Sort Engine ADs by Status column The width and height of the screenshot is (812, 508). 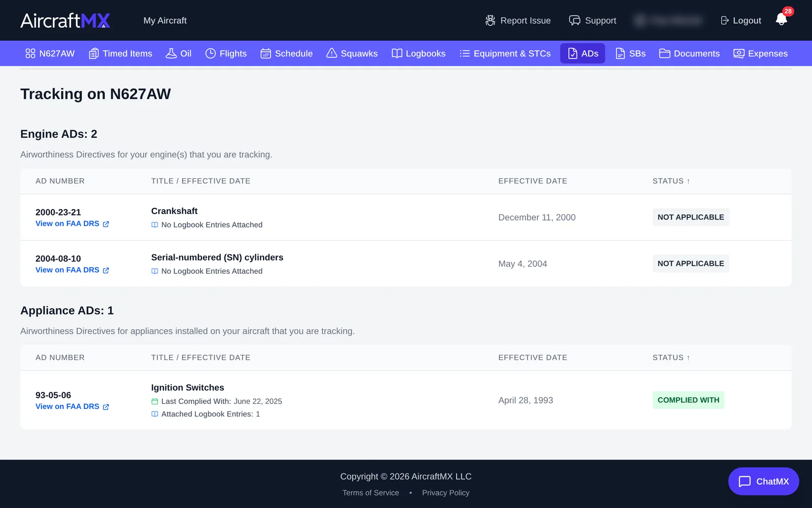671,181
